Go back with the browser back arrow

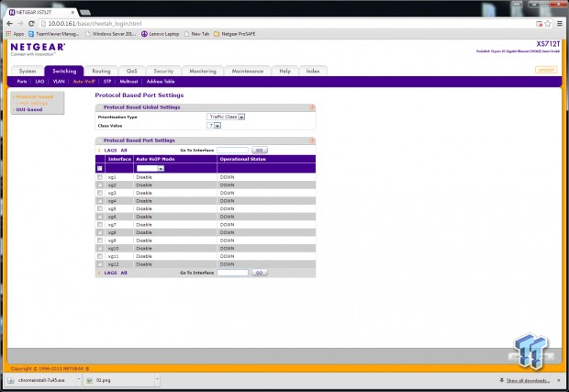pos(10,24)
